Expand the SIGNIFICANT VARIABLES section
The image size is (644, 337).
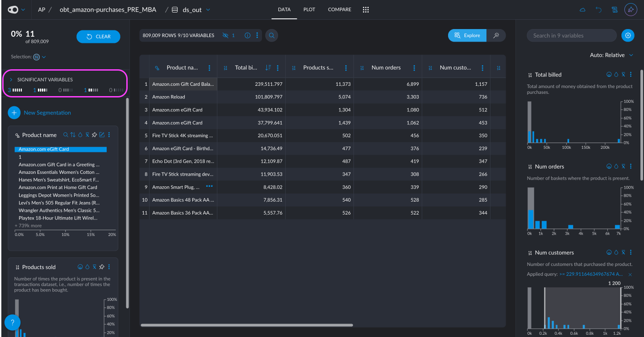click(x=11, y=80)
